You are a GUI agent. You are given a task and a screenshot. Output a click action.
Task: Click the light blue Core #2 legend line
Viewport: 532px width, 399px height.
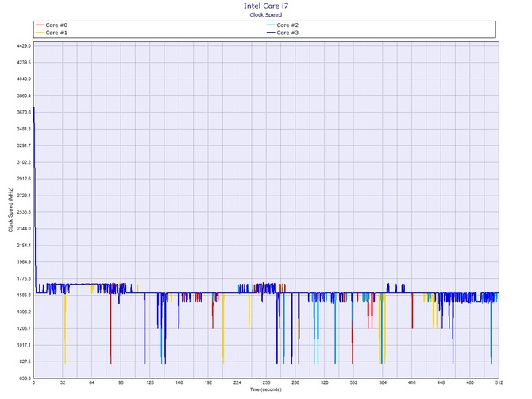tap(271, 25)
